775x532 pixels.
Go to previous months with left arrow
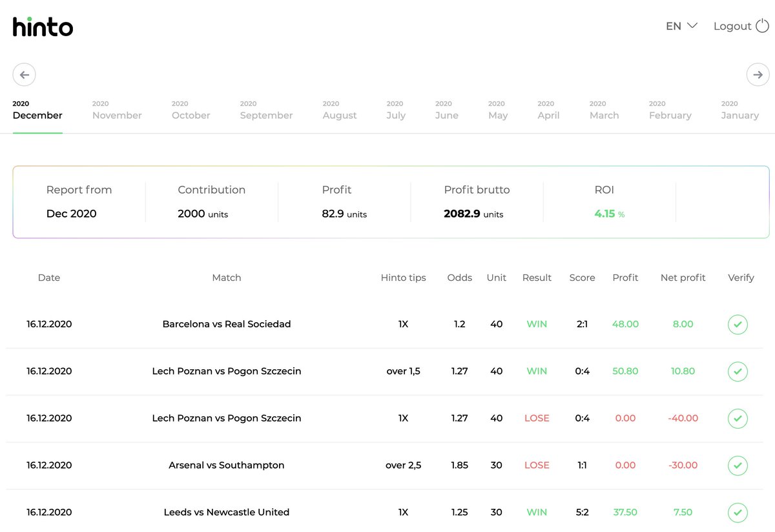25,75
